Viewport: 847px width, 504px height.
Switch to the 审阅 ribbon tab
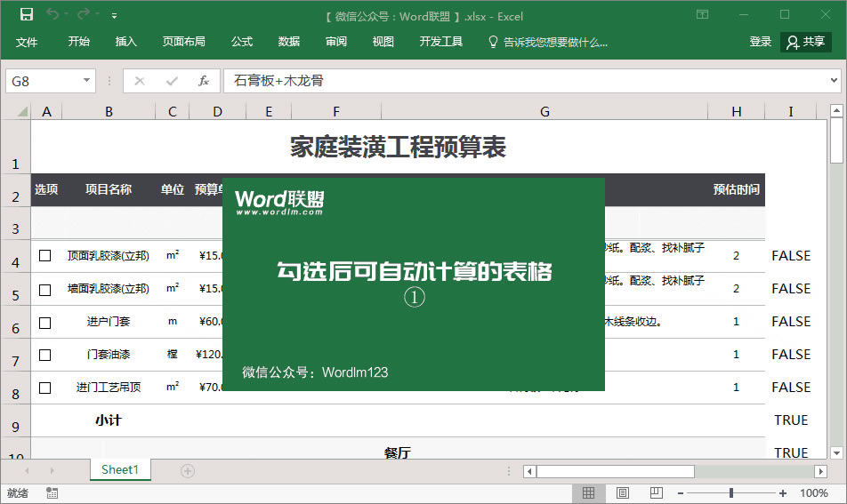336,42
